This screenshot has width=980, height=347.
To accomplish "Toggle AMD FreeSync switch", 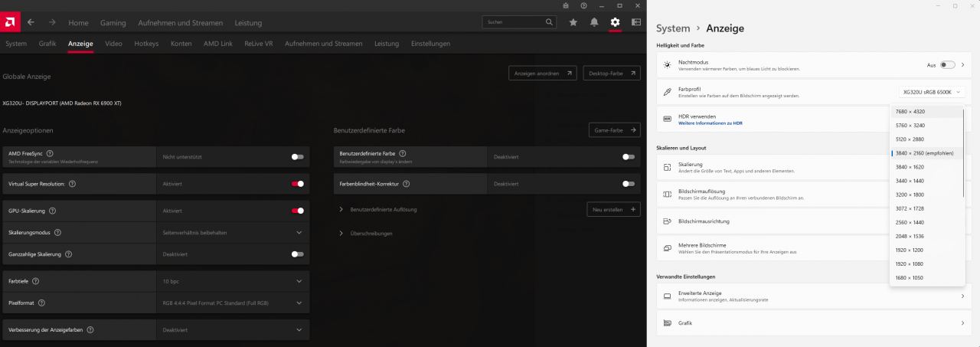I will click(297, 156).
